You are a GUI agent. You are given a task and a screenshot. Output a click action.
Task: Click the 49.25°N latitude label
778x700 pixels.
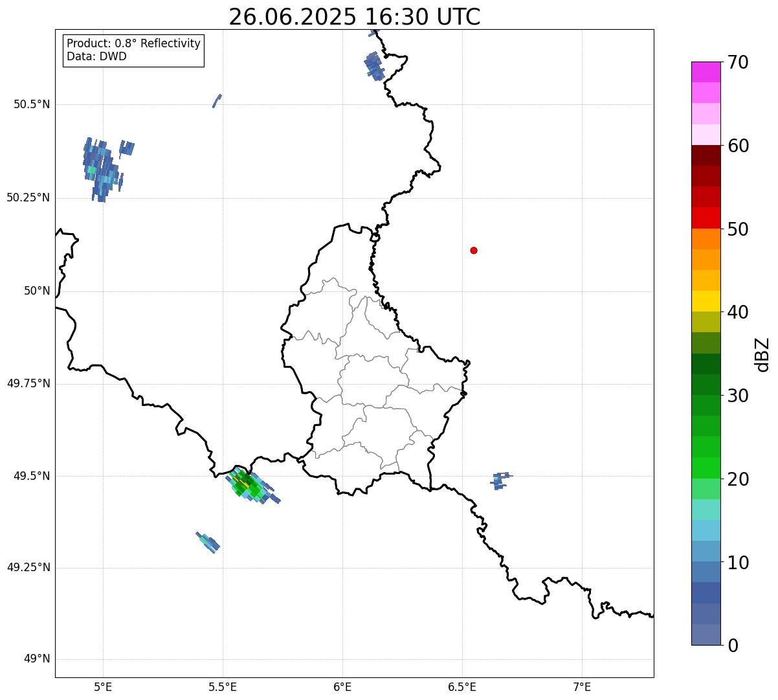point(28,568)
